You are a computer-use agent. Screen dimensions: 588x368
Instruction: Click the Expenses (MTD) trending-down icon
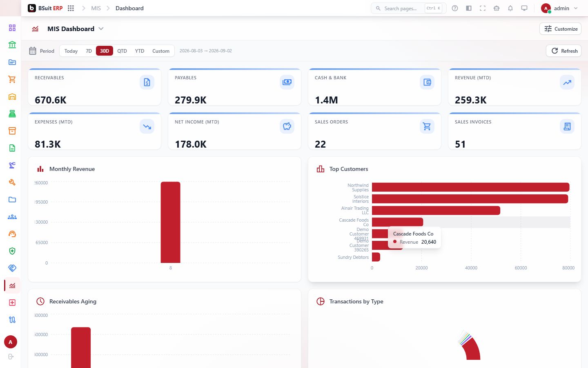pos(147,126)
